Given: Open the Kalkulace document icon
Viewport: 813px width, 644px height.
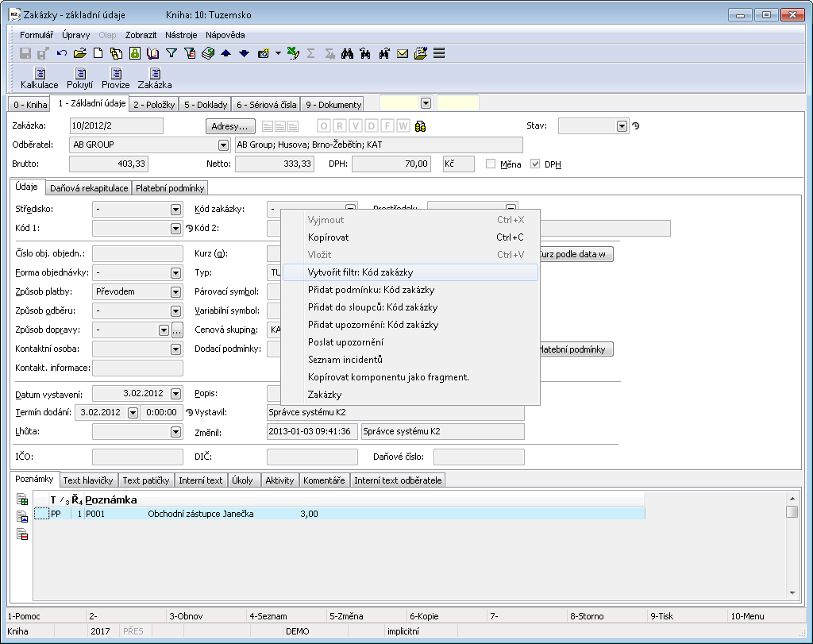Looking at the screenshot, I should point(39,74).
